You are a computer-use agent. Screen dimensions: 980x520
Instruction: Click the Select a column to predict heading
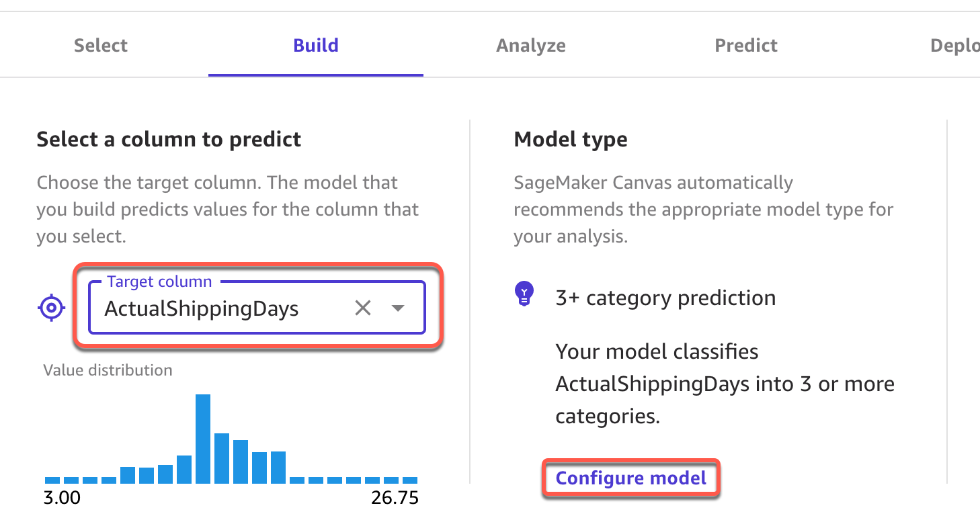(x=169, y=140)
